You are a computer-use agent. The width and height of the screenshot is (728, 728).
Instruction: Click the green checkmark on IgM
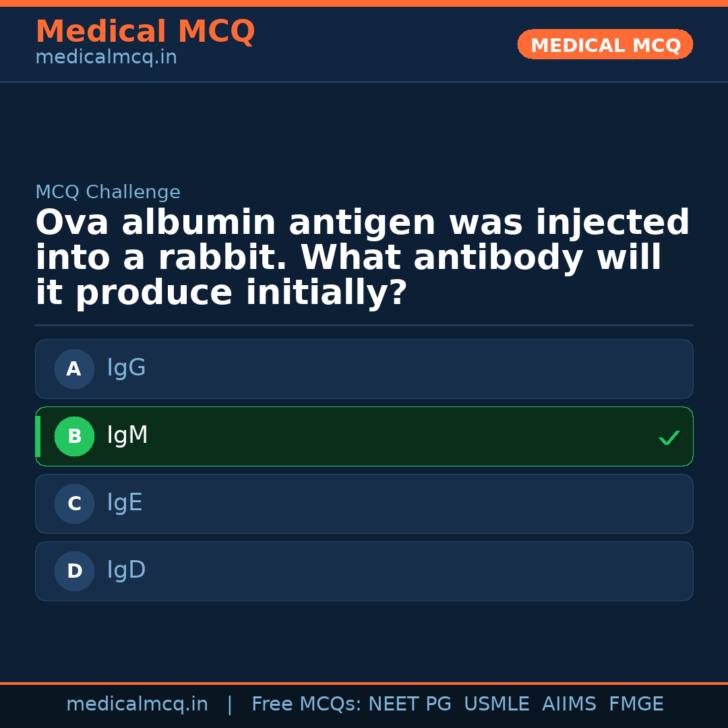pos(669,438)
